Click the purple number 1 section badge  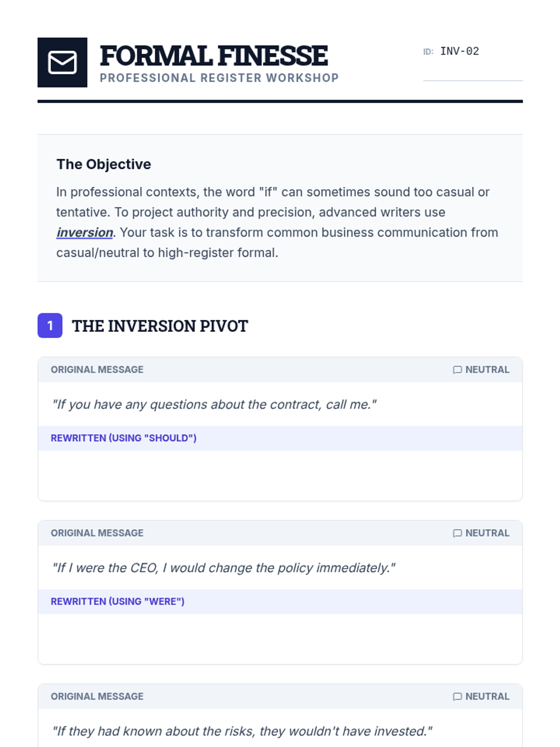[50, 325]
